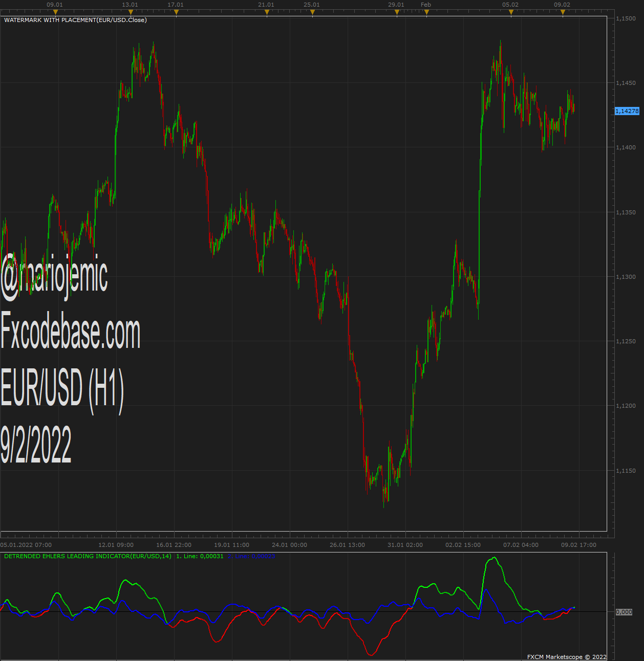Click the 31.01 02:00 time label
The width and height of the screenshot is (644, 661).
[405, 545]
